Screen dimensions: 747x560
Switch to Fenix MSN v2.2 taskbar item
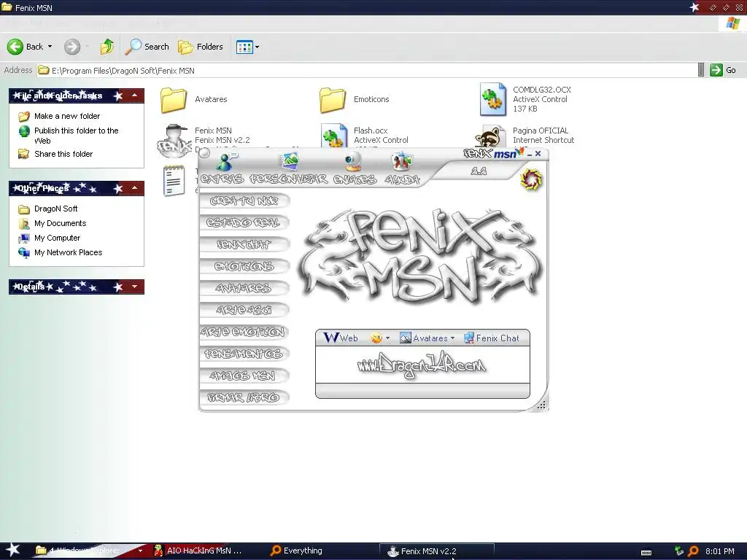pos(436,551)
